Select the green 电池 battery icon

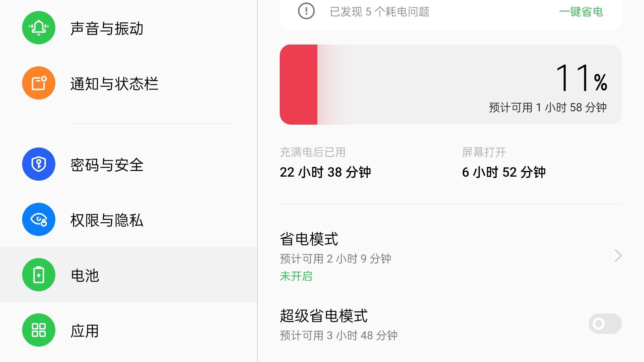click(39, 275)
